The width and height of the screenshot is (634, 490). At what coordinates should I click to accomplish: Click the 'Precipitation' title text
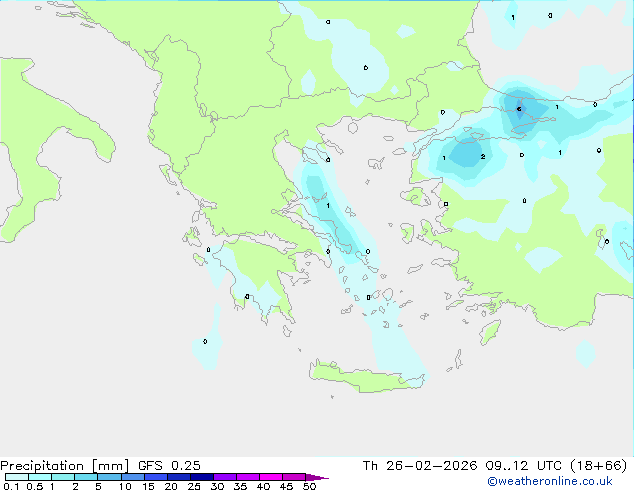(x=42, y=466)
